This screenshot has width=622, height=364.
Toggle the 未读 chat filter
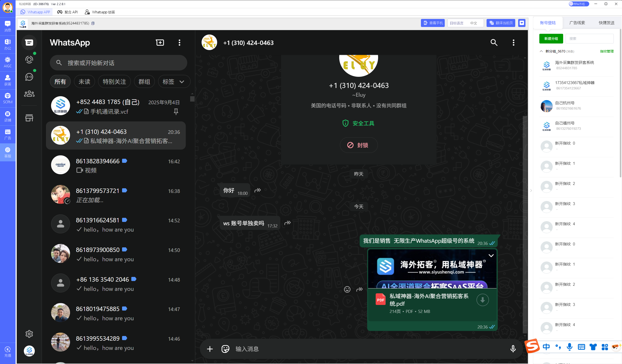click(84, 81)
